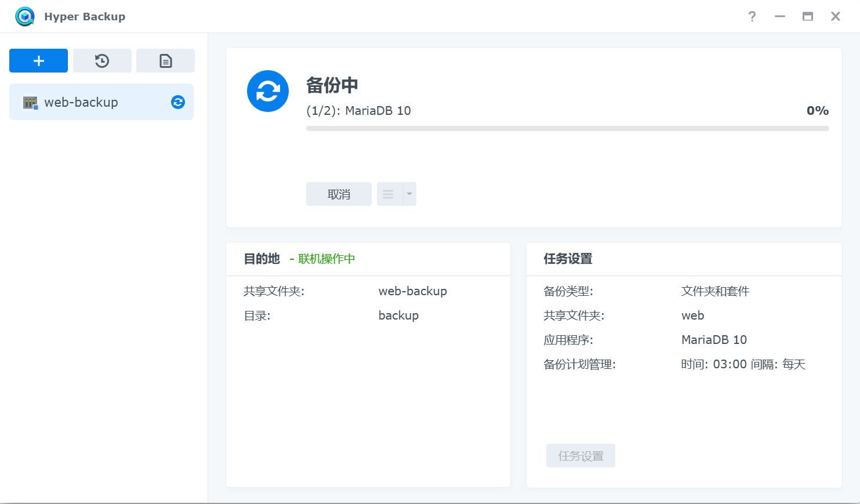This screenshot has width=860, height=504.
Task: Open the backup version restore icon
Action: point(101,60)
